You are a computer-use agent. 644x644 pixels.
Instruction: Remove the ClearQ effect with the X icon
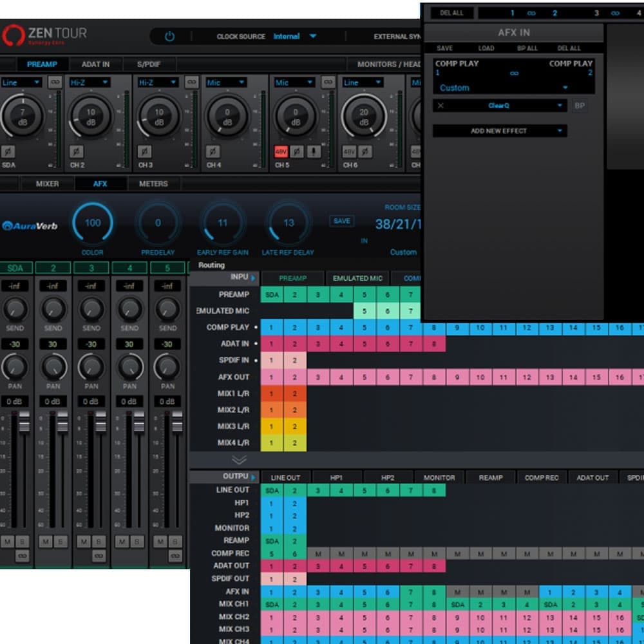(440, 106)
